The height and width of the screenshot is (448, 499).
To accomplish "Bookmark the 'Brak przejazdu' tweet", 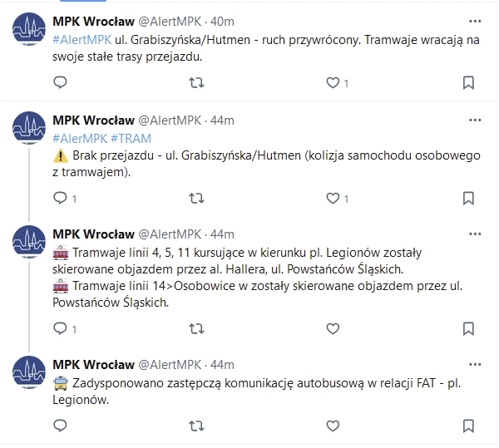I will point(468,198).
